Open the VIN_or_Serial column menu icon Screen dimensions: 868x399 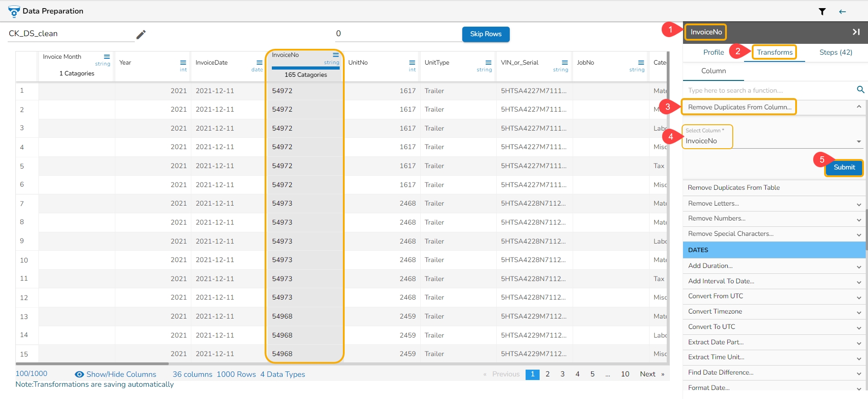pyautogui.click(x=564, y=63)
